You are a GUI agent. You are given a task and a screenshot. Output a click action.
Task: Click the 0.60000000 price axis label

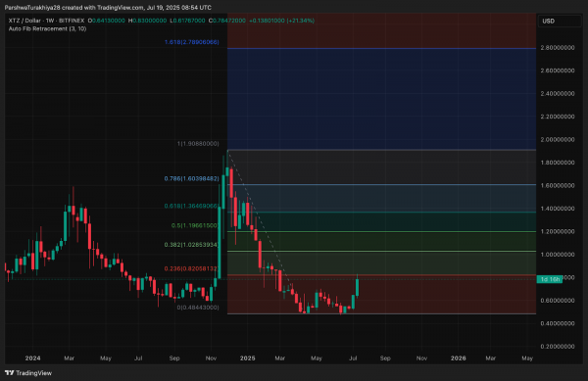(558, 301)
